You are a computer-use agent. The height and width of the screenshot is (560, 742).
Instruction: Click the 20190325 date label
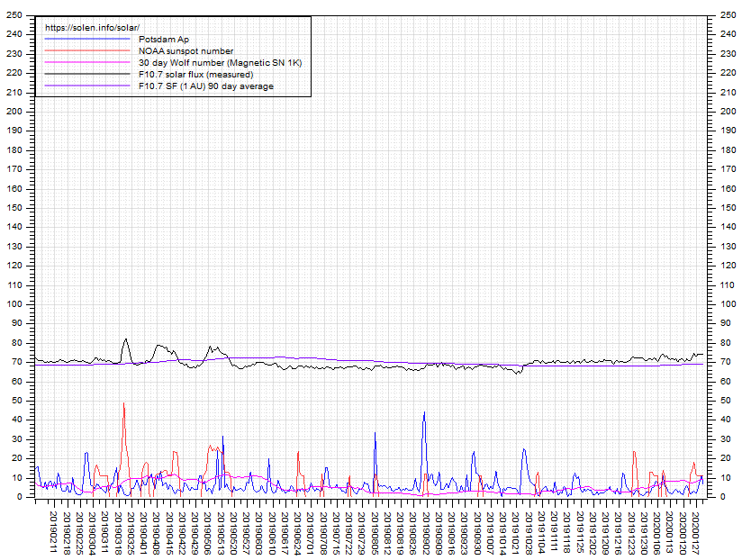tap(131, 532)
